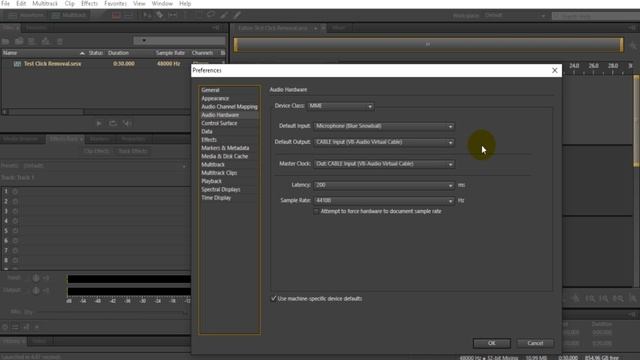640x360 pixels.
Task: Open the Multitrack menu in the menu bar
Action: [x=45, y=4]
